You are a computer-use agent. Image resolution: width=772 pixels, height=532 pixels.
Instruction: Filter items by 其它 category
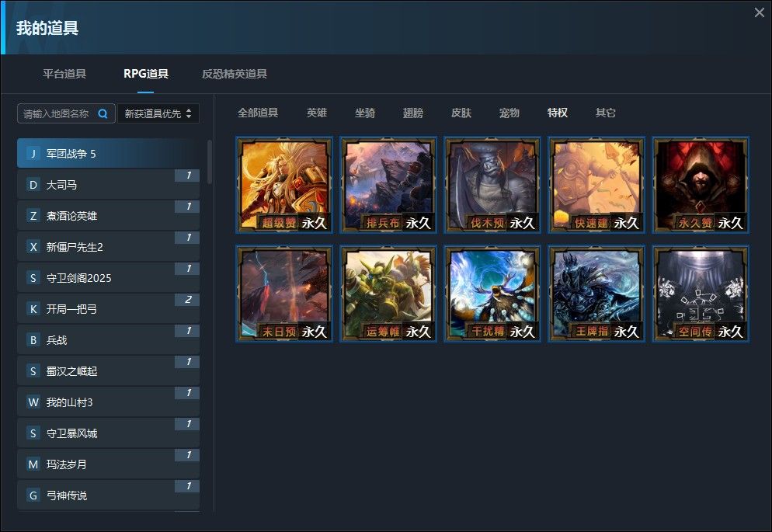coord(606,113)
